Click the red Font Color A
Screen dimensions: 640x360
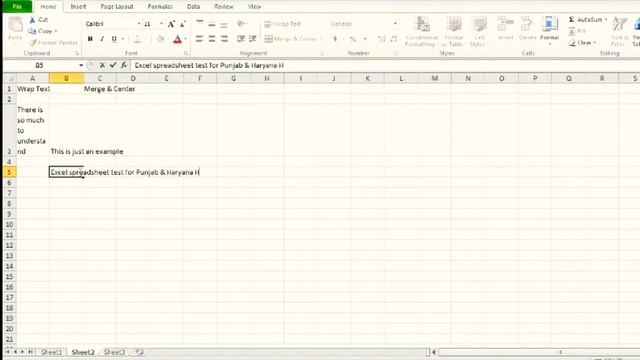[x=177, y=39]
